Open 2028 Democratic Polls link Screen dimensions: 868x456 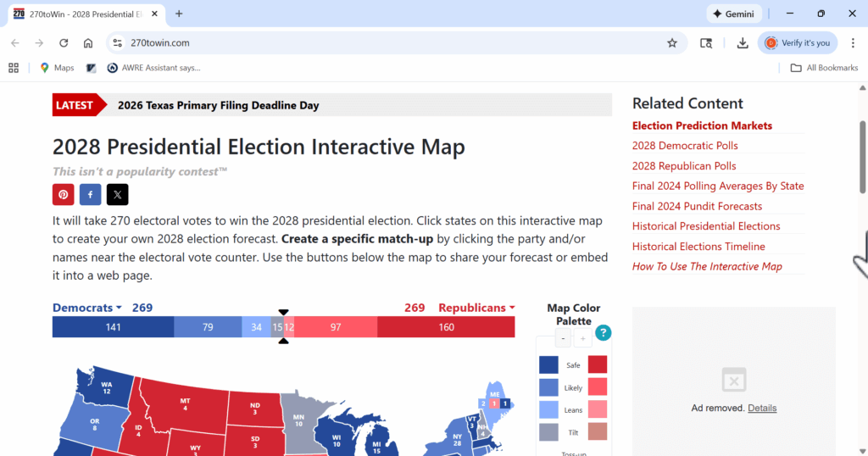(685, 146)
